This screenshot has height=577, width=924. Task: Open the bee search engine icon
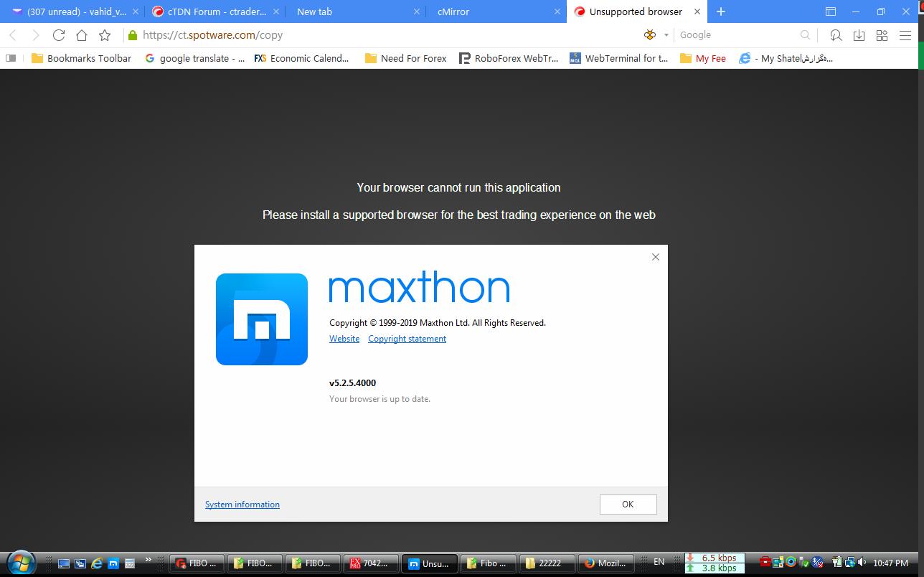tap(650, 34)
